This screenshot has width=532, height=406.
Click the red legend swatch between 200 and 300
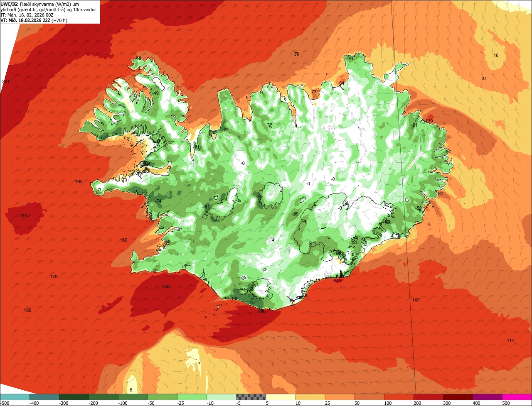point(428,397)
